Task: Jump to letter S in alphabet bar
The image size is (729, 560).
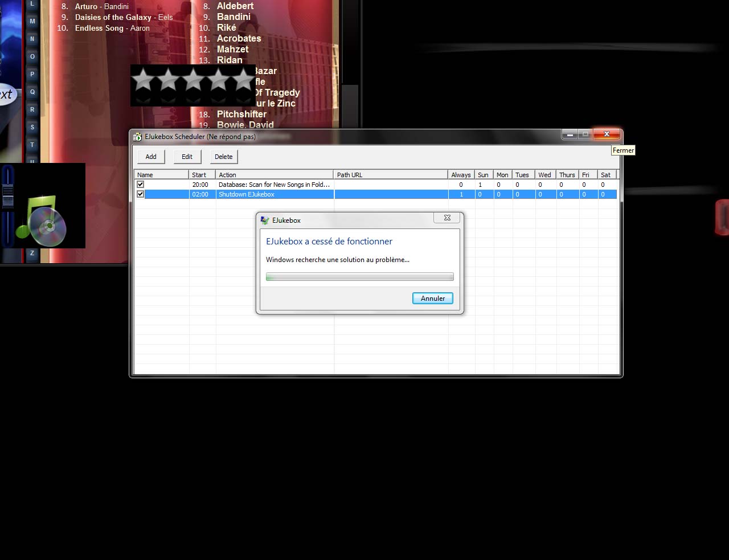Action: 32,127
